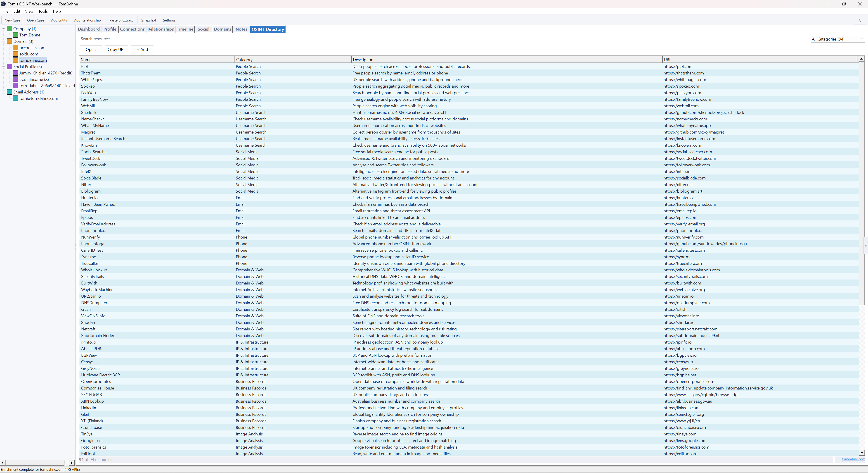868x473 pixels.
Task: Switch to the Social tab
Action: click(x=203, y=29)
